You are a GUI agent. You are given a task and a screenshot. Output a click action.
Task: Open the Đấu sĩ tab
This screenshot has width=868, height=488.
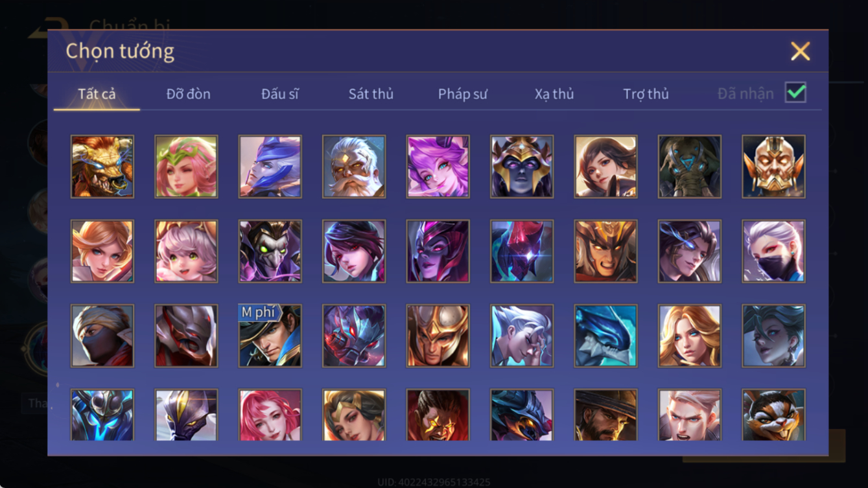[280, 94]
